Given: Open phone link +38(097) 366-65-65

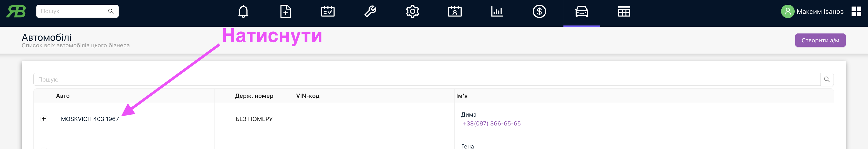Looking at the screenshot, I should (492, 124).
